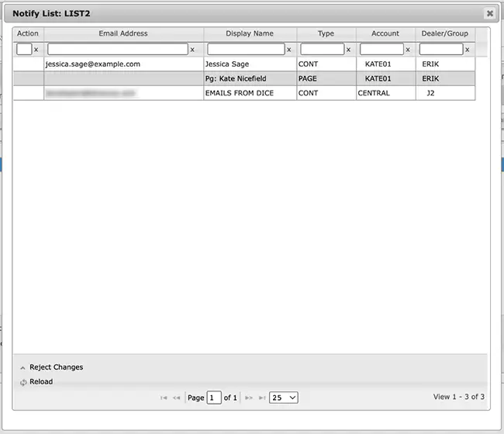Select the Jessica Sage display name

(x=227, y=64)
